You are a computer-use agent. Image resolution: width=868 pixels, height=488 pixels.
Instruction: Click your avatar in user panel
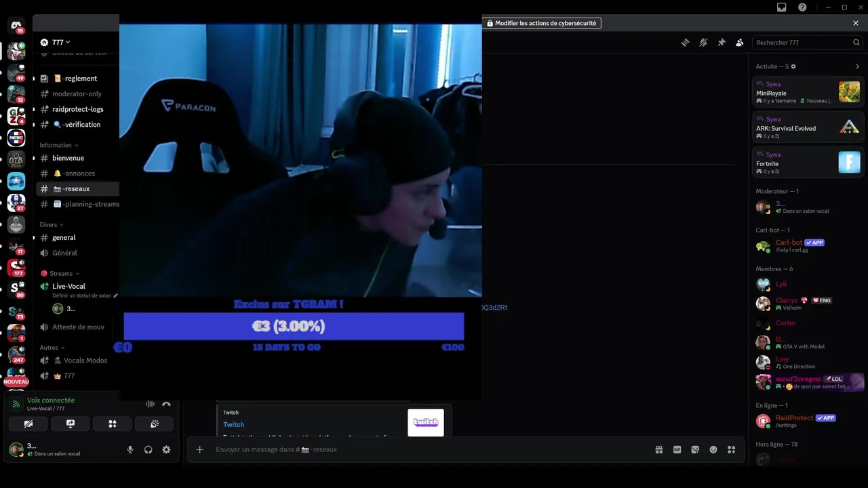(x=16, y=449)
